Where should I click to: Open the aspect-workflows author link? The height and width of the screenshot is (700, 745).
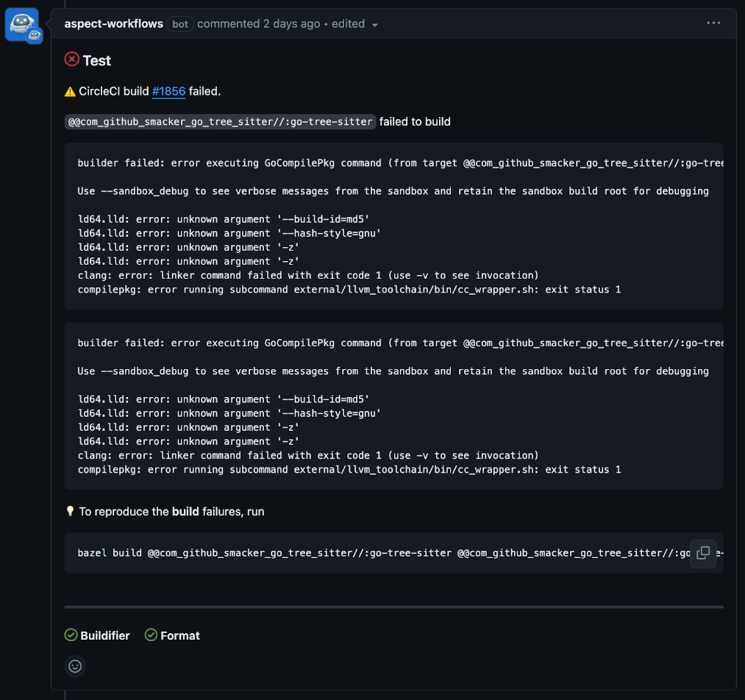pyautogui.click(x=113, y=24)
